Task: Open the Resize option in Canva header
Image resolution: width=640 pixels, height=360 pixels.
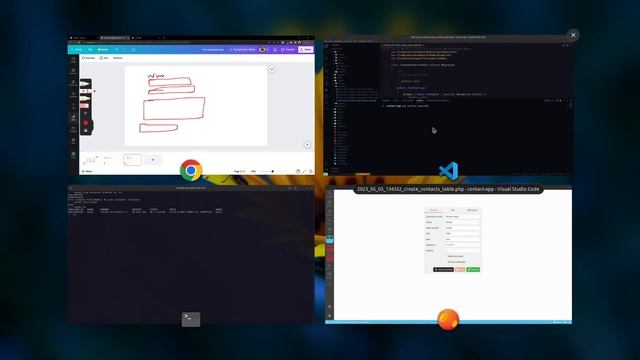Action: [x=103, y=49]
